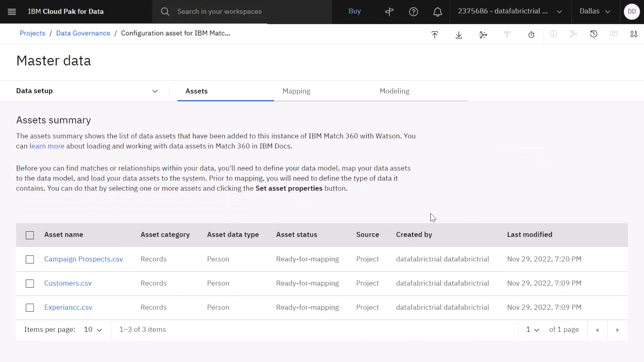Screen dimensions: 644x362
Task: Click the Buy link
Action: click(355, 11)
